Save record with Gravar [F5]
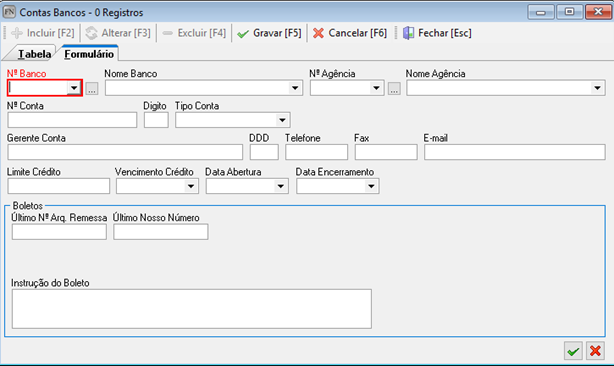614x366 pixels. tap(269, 33)
